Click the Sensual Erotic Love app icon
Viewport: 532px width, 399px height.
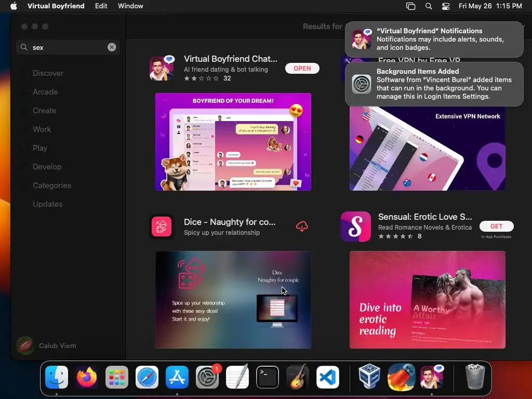(355, 227)
